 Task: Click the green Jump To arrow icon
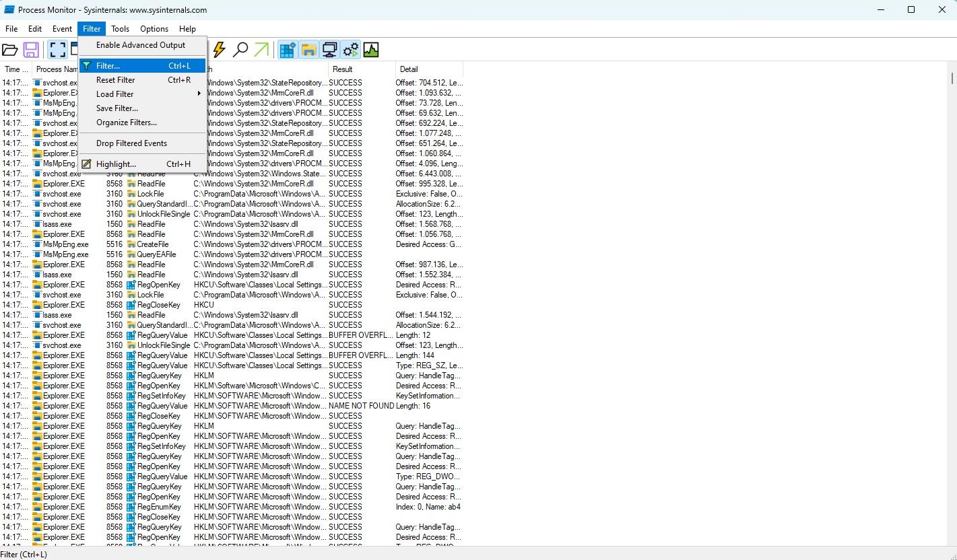pos(261,50)
